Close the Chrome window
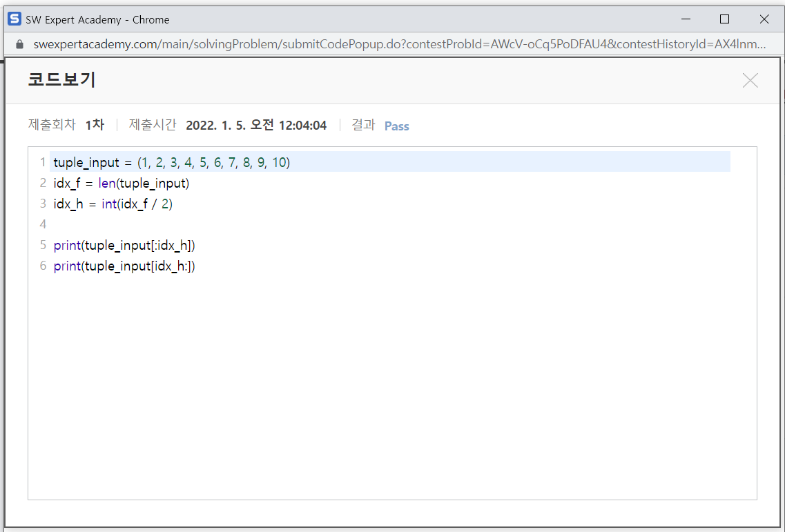Viewport: 785px width, 532px height. 764,19
